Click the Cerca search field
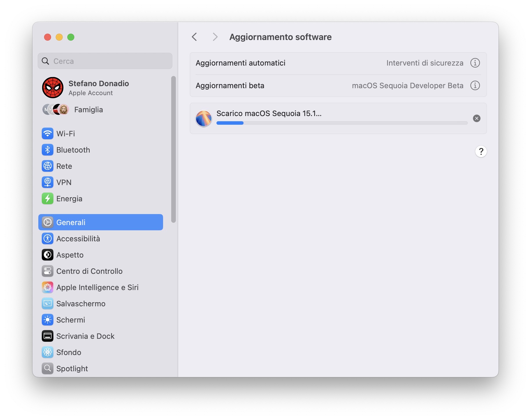This screenshot has height=420, width=531. pyautogui.click(x=105, y=61)
